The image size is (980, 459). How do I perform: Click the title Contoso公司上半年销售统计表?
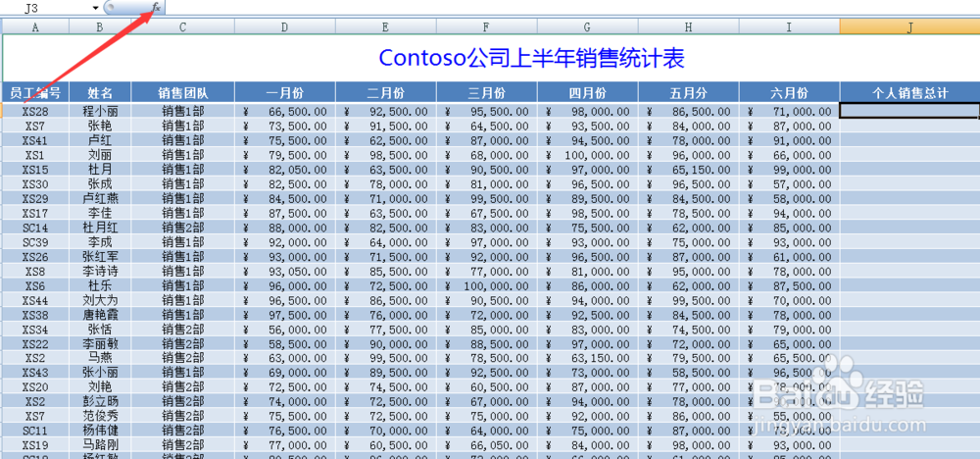pos(532,58)
